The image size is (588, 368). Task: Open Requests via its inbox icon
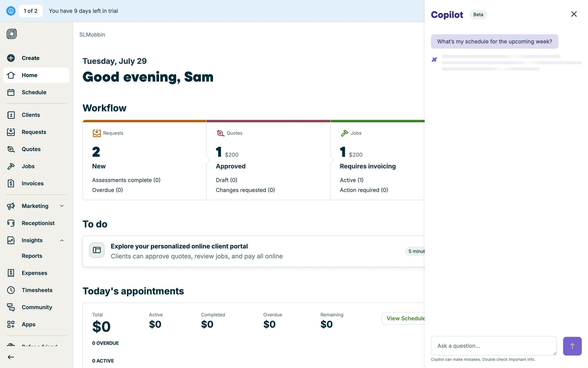(x=11, y=132)
